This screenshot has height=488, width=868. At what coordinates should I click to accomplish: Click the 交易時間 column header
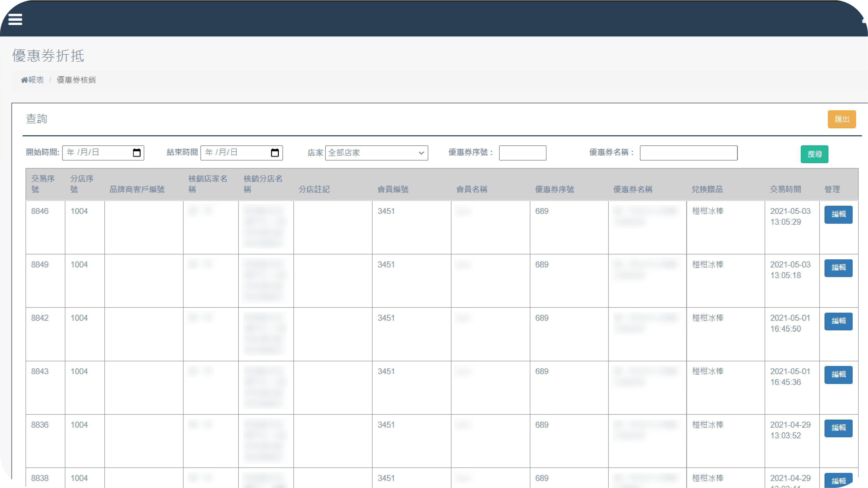(785, 190)
